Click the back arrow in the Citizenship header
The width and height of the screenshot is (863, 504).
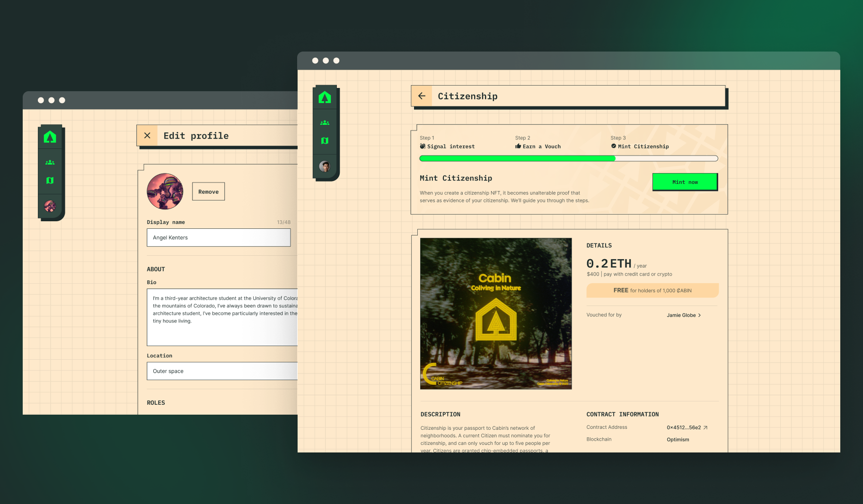coord(422,96)
